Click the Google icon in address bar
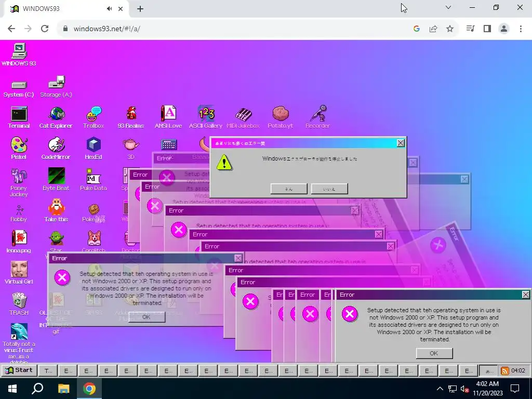Image resolution: width=532 pixels, height=399 pixels. click(x=417, y=29)
